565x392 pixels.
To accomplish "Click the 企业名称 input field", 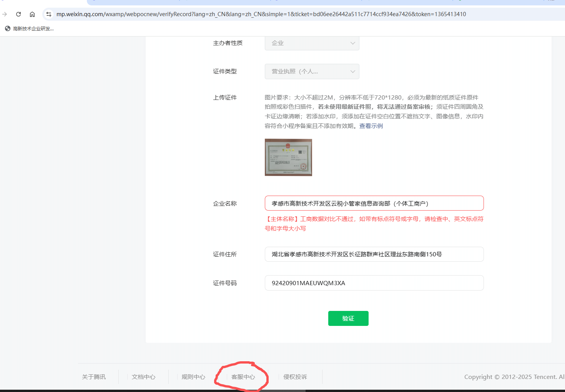I will point(374,203).
